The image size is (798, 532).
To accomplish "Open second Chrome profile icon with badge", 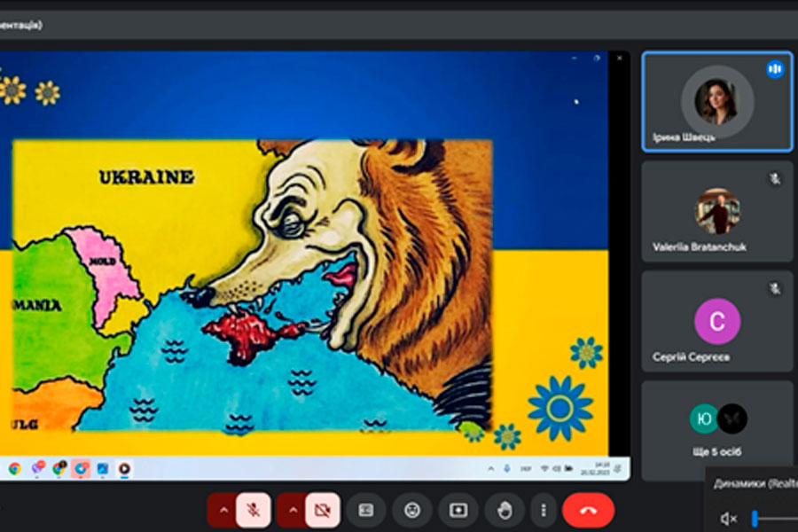I will pyautogui.click(x=59, y=468).
